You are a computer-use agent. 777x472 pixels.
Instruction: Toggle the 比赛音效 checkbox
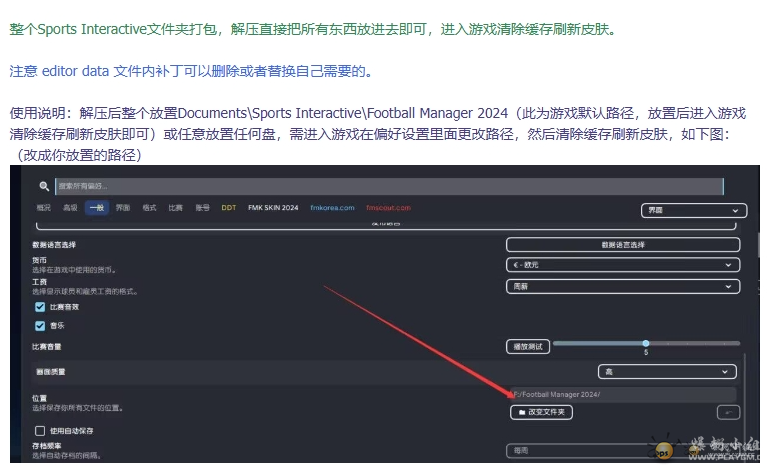(x=40, y=307)
